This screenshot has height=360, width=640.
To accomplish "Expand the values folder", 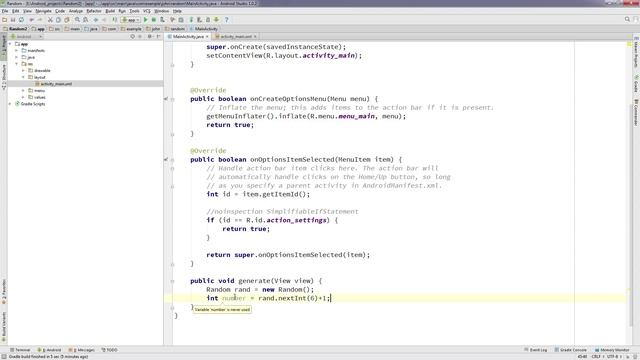I will [x=23, y=97].
